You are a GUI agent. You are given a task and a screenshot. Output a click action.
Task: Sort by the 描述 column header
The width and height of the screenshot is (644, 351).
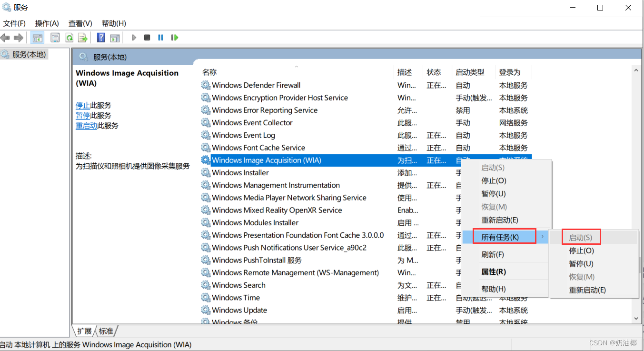408,72
